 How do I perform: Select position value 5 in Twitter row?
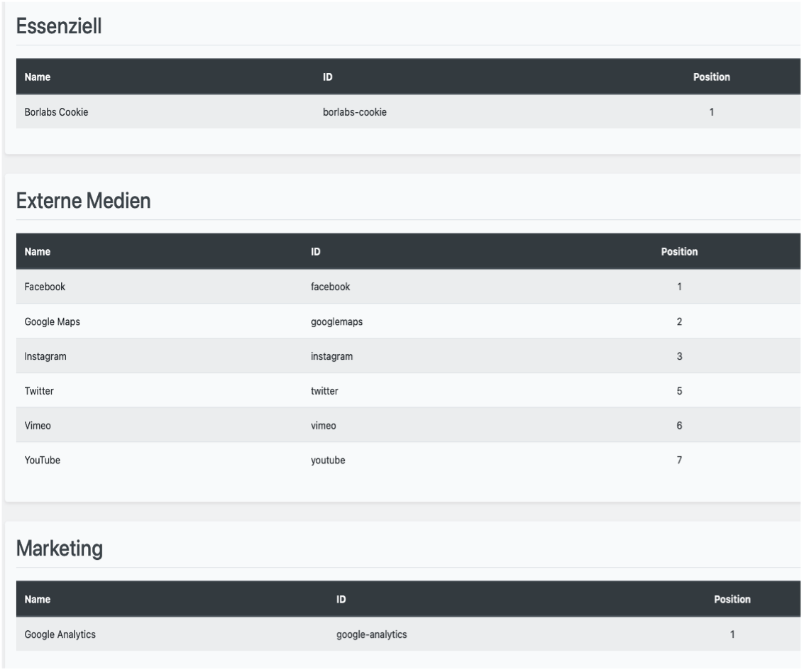tap(679, 391)
